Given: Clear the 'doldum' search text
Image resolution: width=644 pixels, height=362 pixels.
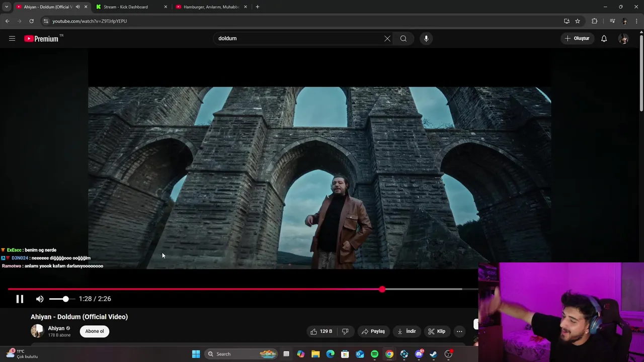Looking at the screenshot, I should 387,38.
